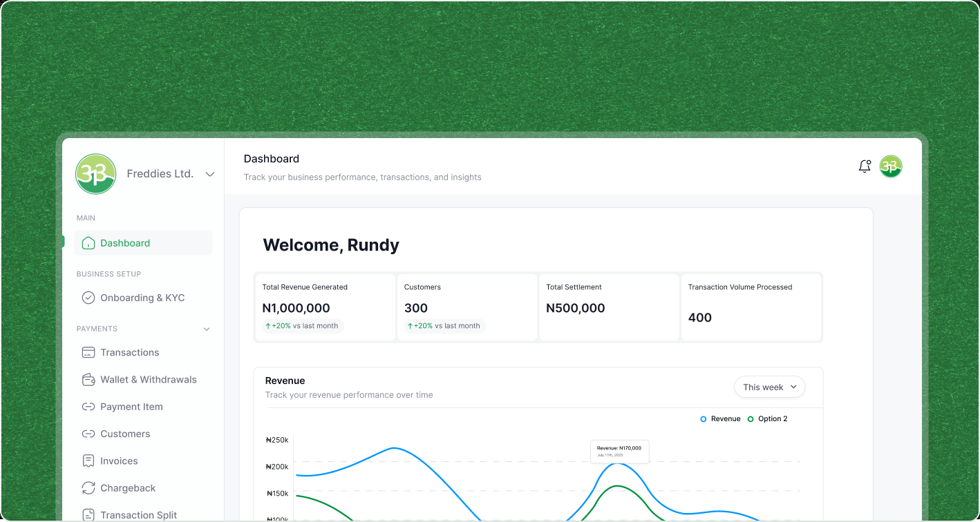Select the Revenue legend radio button
Screen dimensions: 980x522
(x=703, y=418)
